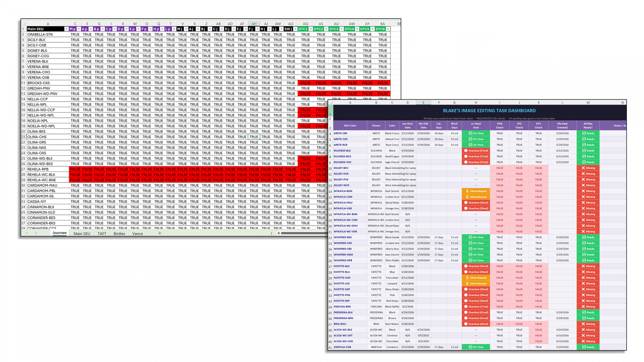Click the horizontal scrollbar thumb in Journee sheet

[304, 233]
